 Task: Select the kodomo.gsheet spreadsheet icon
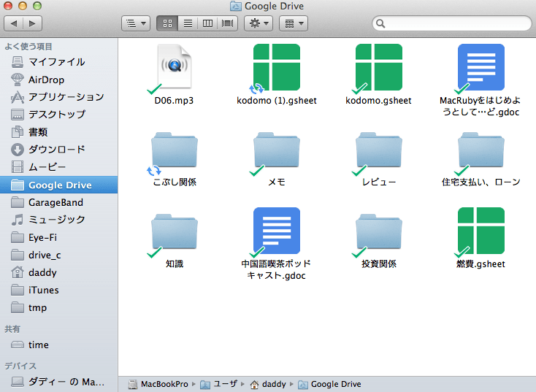coord(379,67)
